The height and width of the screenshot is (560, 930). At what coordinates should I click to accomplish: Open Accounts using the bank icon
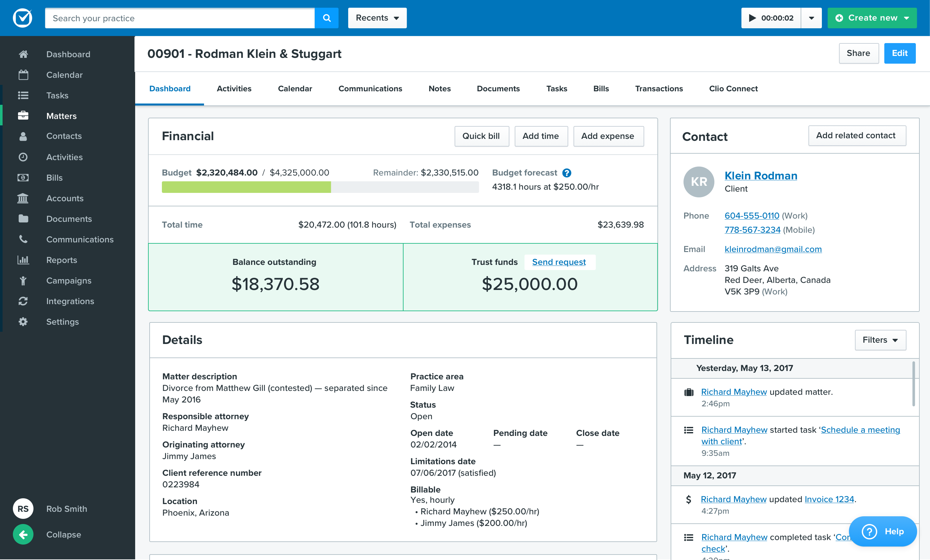tap(23, 198)
